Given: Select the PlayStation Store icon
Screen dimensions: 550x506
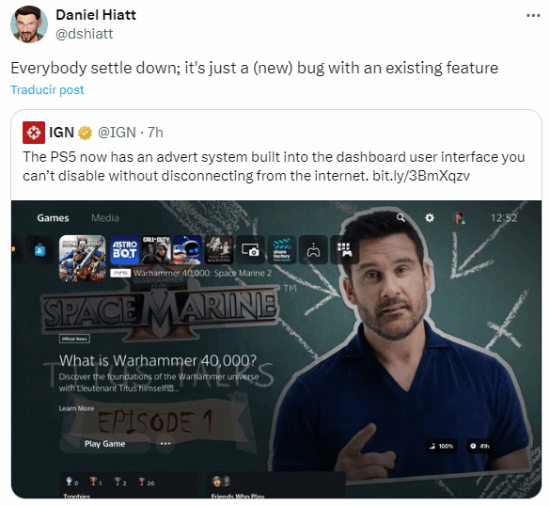Looking at the screenshot, I should point(40,250).
